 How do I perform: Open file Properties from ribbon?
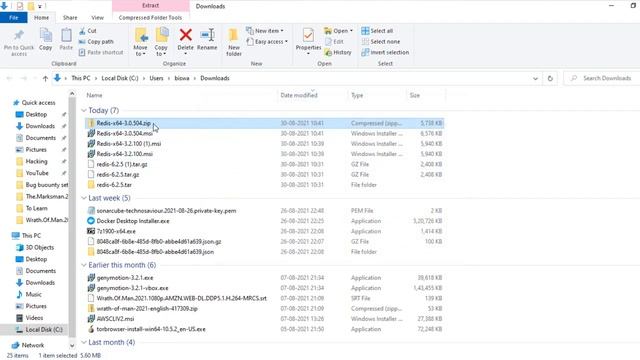[x=308, y=41]
